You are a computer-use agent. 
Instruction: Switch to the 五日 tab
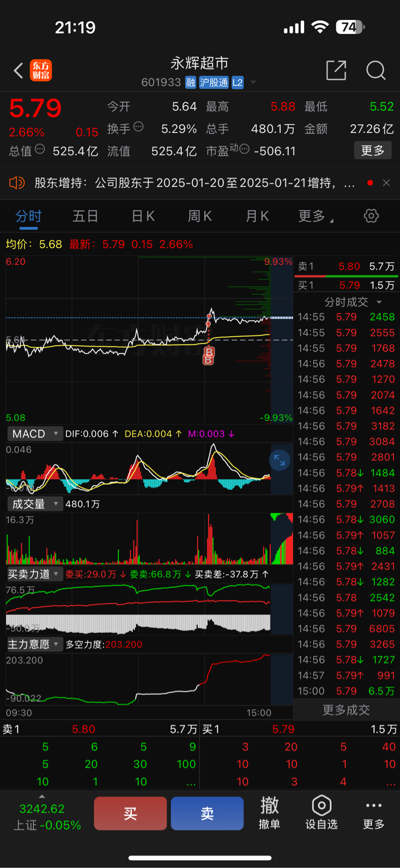(85, 216)
